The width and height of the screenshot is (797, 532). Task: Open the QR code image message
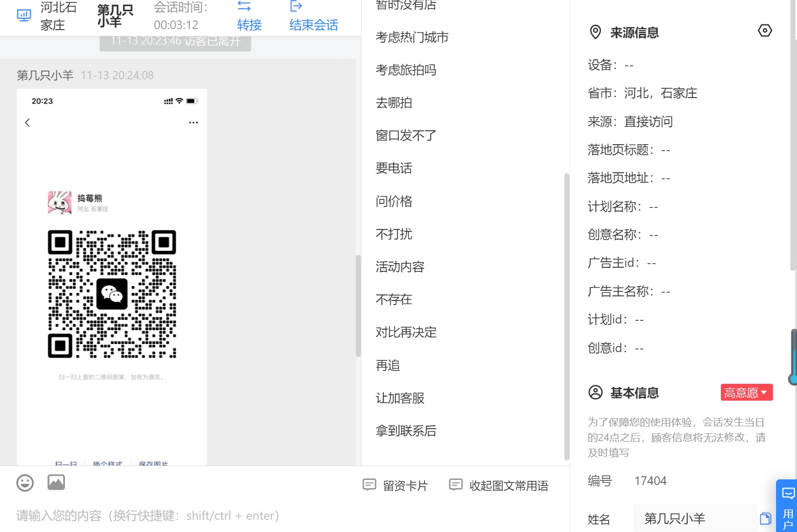pyautogui.click(x=112, y=277)
